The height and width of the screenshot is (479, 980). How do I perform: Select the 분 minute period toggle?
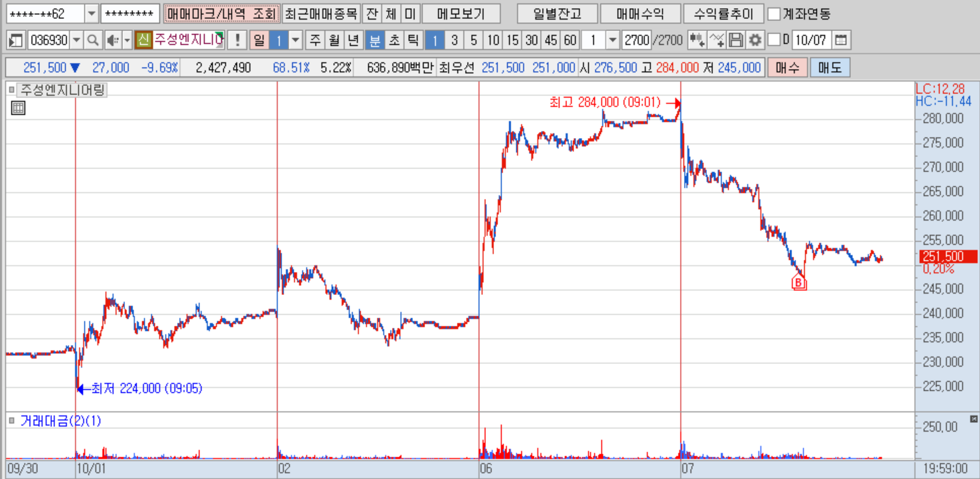pos(374,40)
